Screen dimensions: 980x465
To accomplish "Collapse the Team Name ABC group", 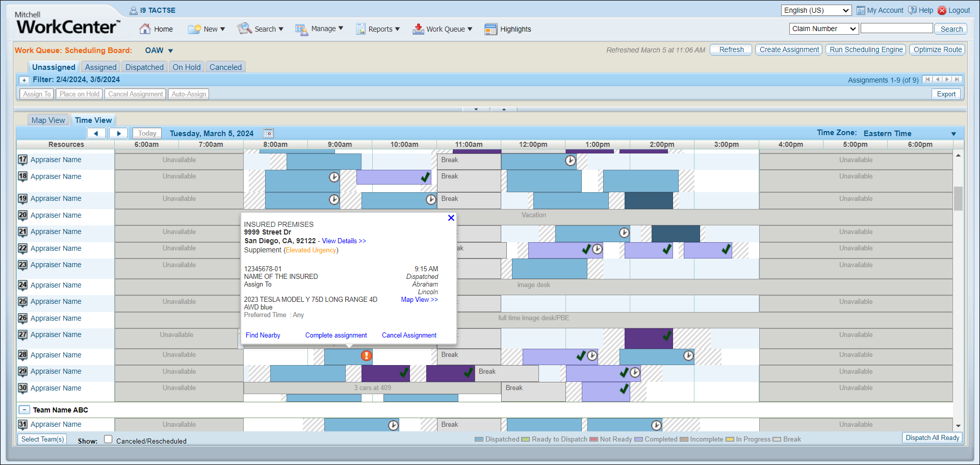I will tap(24, 410).
